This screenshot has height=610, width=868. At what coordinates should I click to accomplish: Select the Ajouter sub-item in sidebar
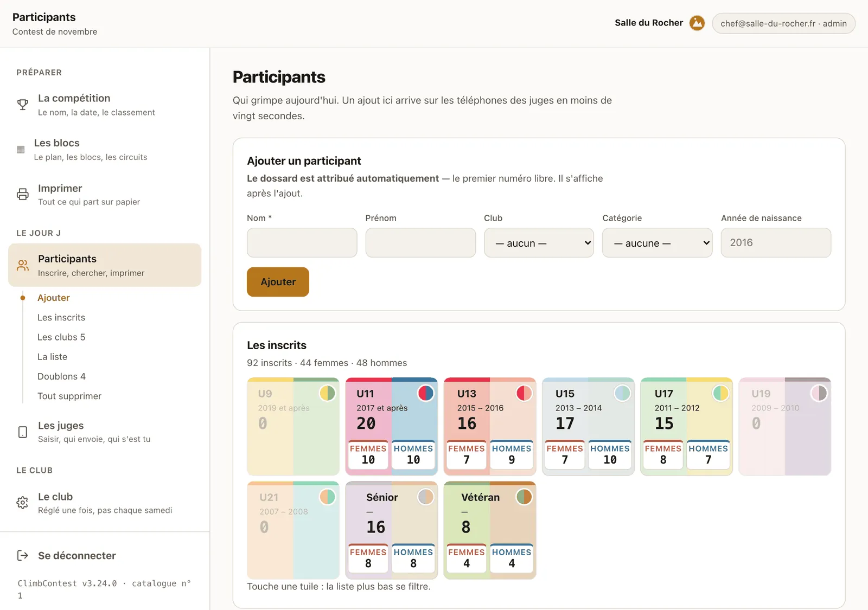point(54,298)
